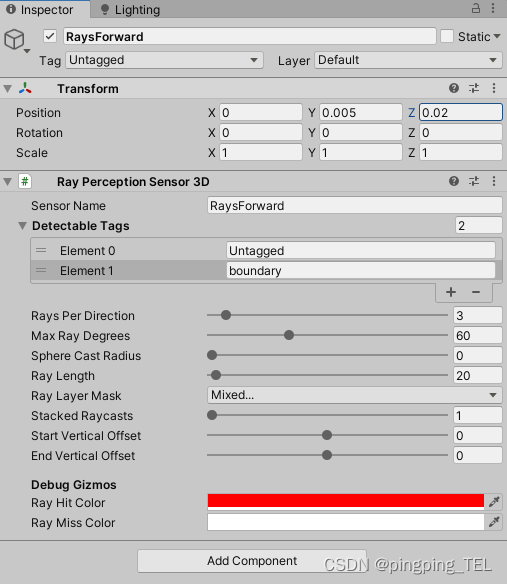The height and width of the screenshot is (584, 507).
Task: Click the Rays Per Direction value field
Action: pyautogui.click(x=478, y=315)
